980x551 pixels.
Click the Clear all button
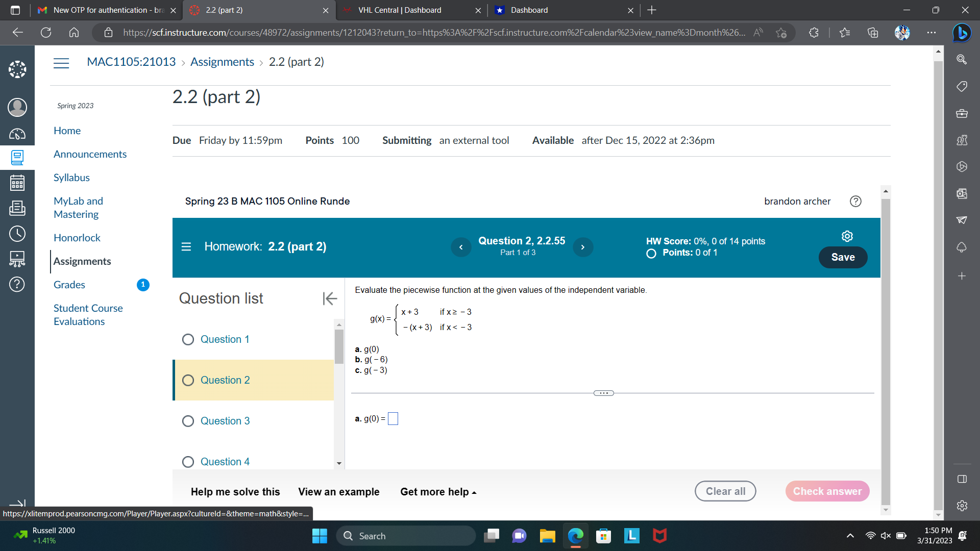(x=725, y=491)
